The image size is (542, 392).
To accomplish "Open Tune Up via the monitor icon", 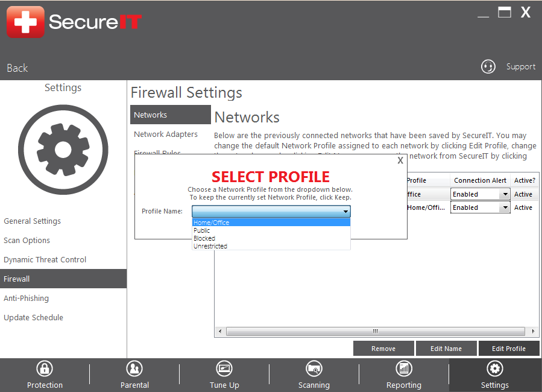I will (x=224, y=368).
